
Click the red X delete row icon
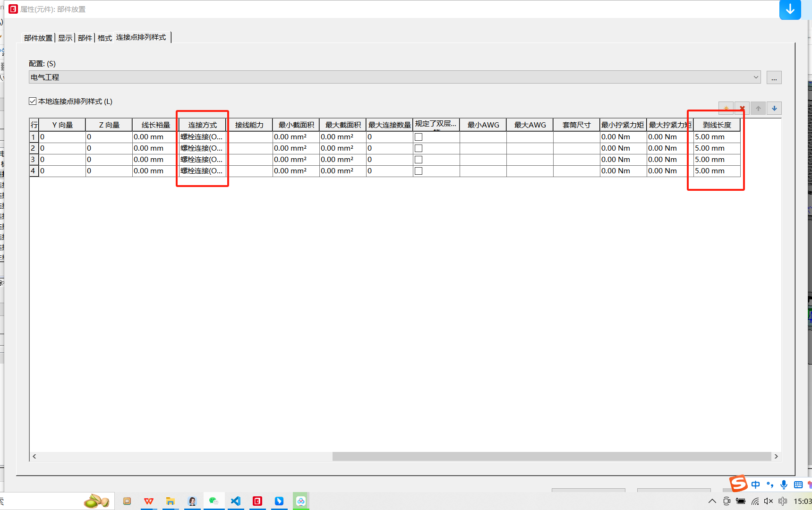742,109
